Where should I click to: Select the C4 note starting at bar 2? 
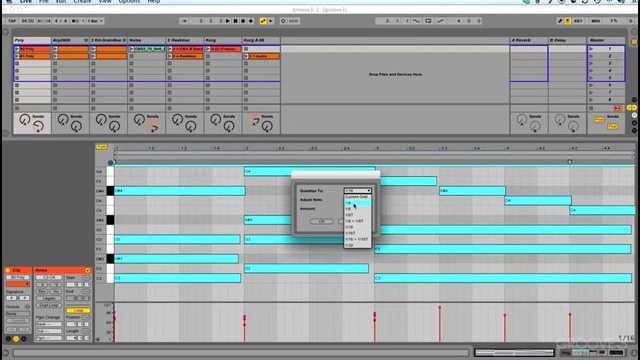309,171
